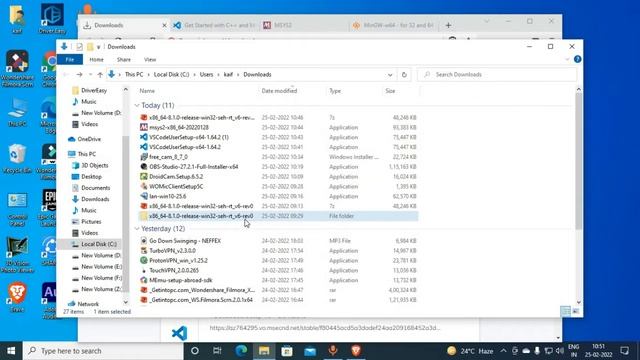640x360 pixels.
Task: Refresh the Downloads folder view
Action: (404, 75)
